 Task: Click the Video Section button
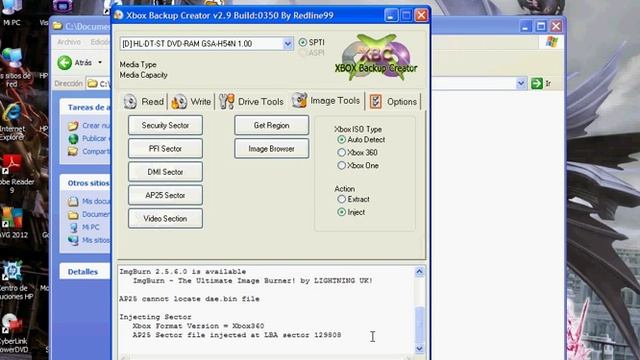click(165, 218)
